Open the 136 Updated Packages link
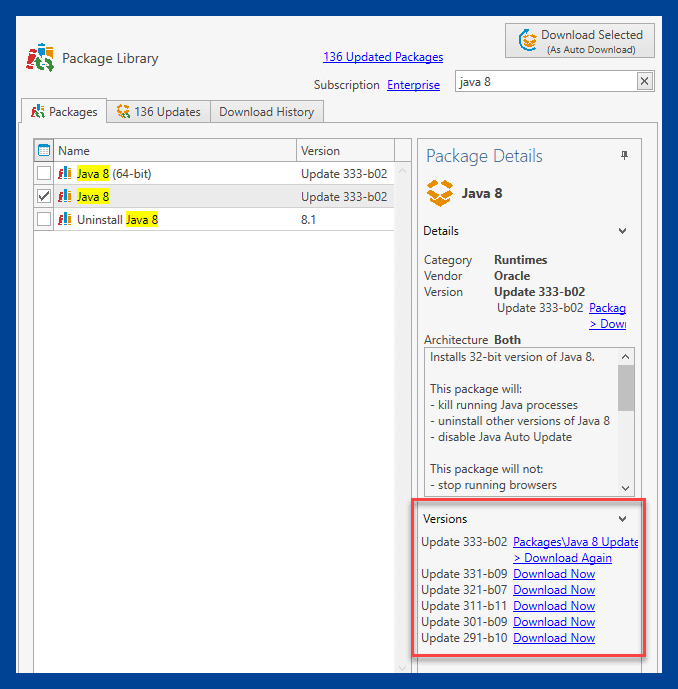 (383, 57)
